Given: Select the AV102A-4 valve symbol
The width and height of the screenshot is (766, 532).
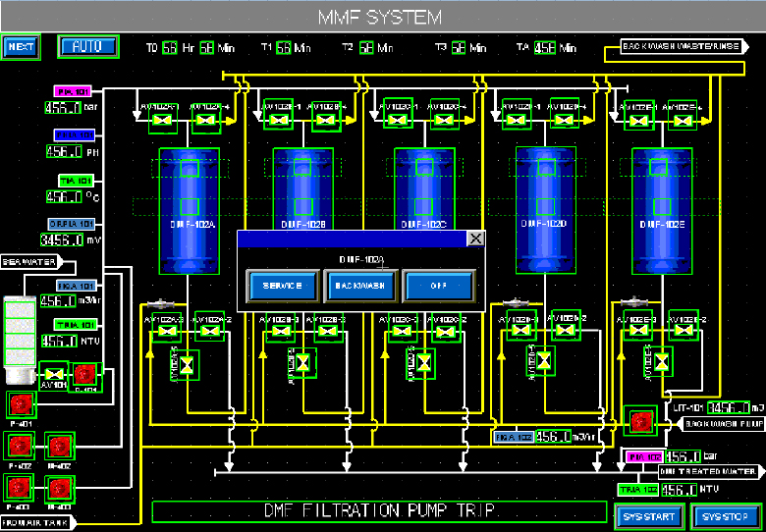Looking at the screenshot, I should pos(205,120).
